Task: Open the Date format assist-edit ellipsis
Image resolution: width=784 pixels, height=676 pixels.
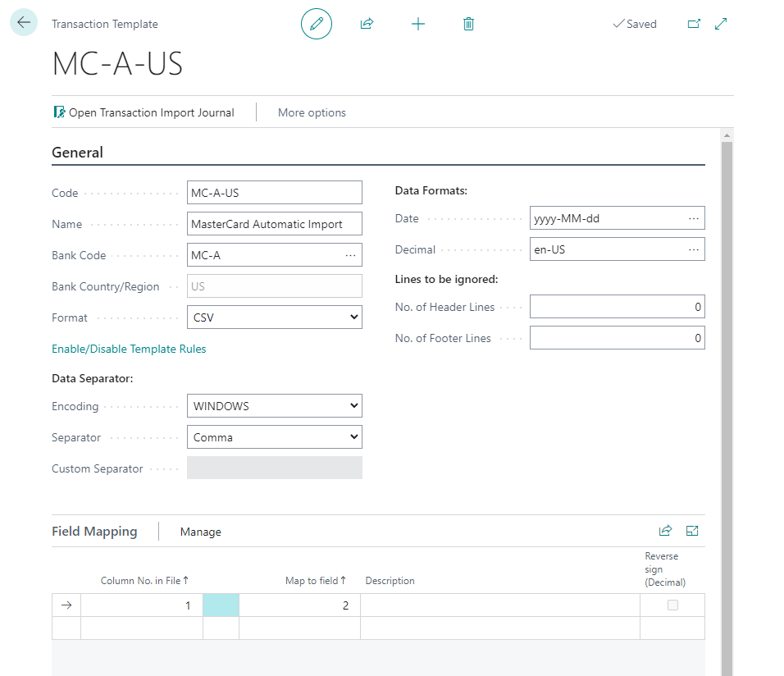Action: [694, 217]
